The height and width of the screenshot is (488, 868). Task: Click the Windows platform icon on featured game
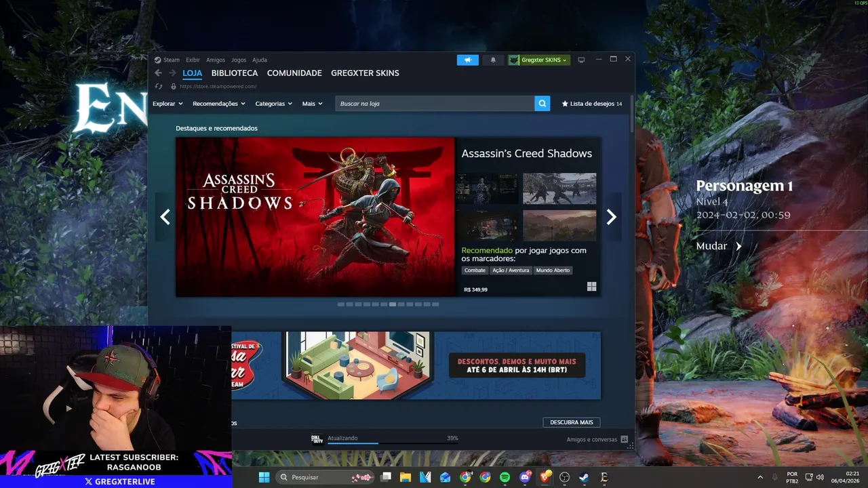[591, 287]
